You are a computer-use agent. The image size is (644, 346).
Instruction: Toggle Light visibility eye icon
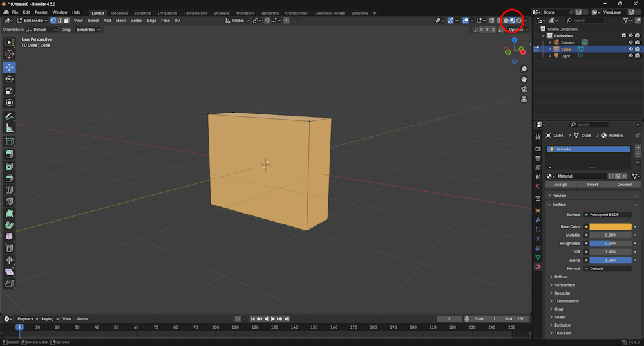630,56
